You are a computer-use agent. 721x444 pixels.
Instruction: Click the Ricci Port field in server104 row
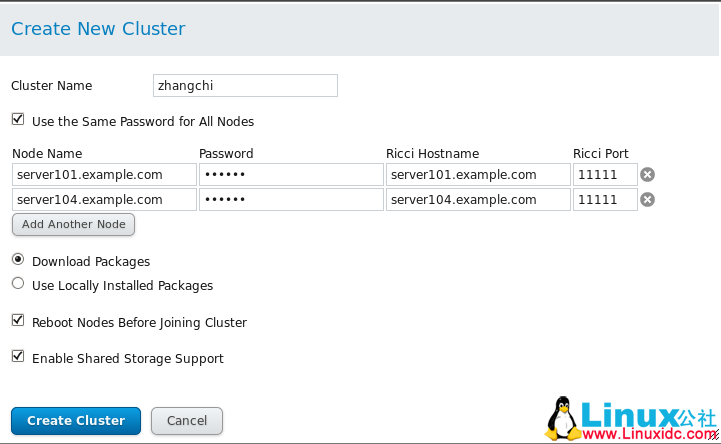point(605,199)
